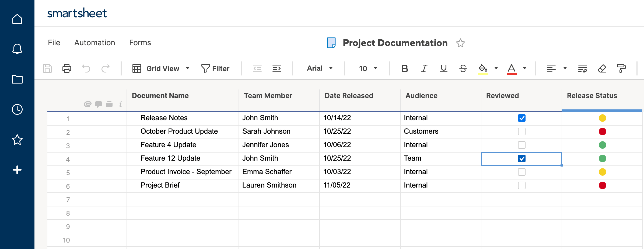Favorite the sheet with the star next to title

pos(460,43)
